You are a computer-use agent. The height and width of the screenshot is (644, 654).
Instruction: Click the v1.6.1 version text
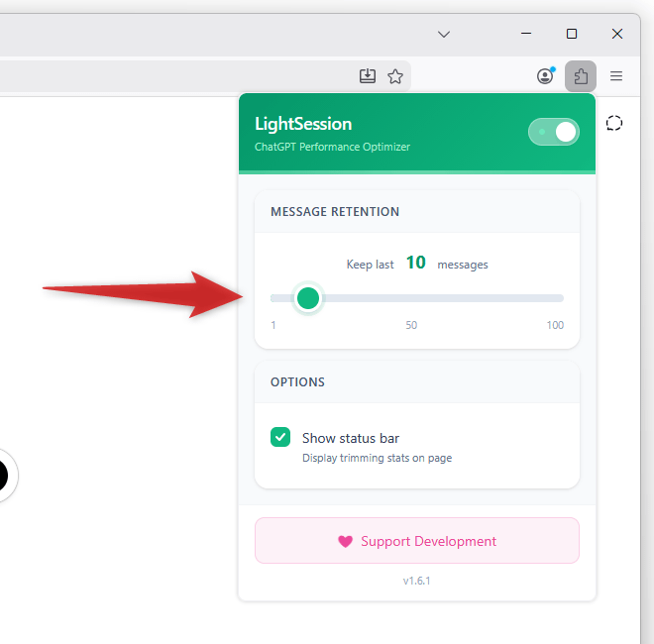pyautogui.click(x=416, y=581)
